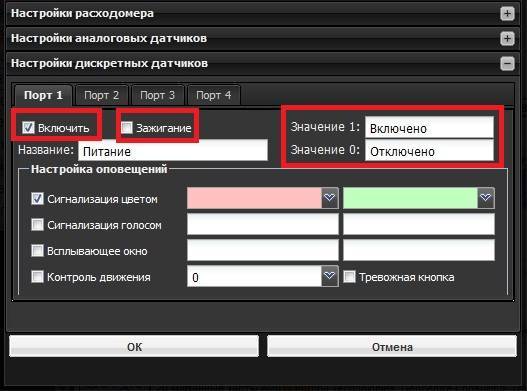Enable Сигнализация голосом checkbox
The width and height of the screenshot is (527, 391).
37,225
